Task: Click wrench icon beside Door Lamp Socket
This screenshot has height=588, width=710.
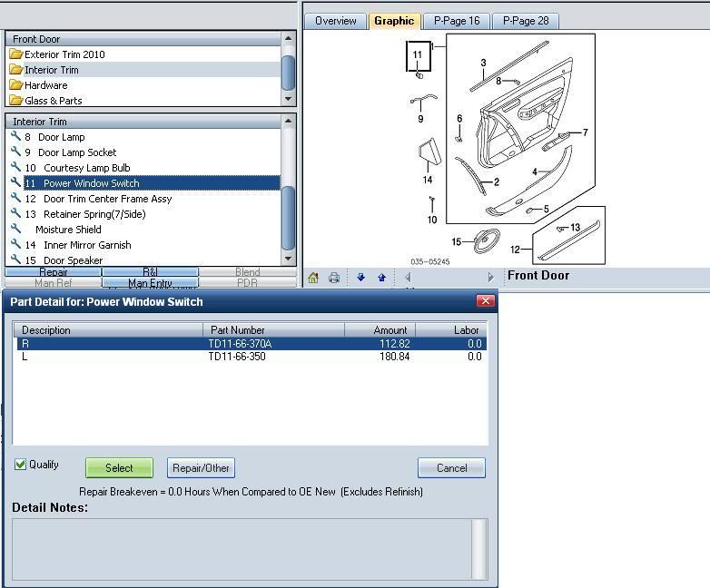Action: 15,152
